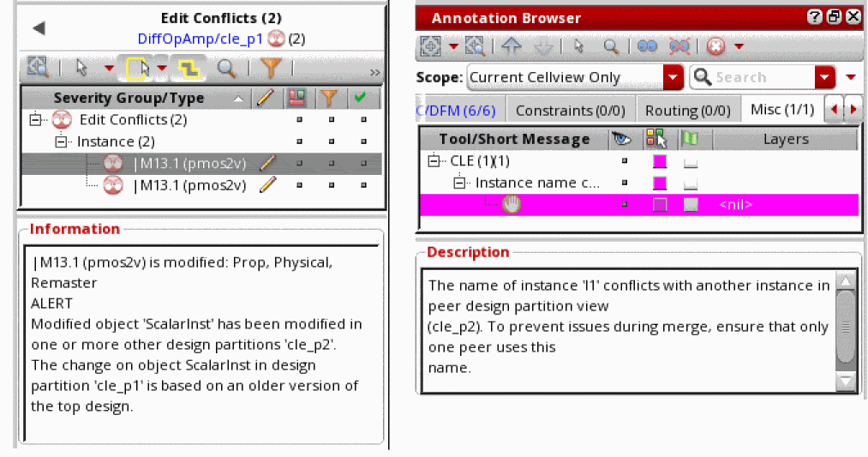868x457 pixels.
Task: Sort by Severity Group/Type column header
Action: point(137,98)
